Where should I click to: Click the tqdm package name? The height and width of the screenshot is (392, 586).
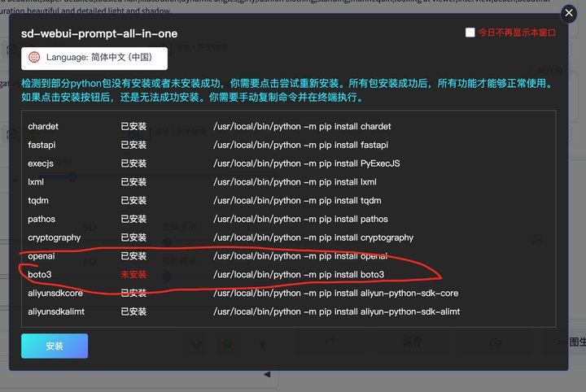pyautogui.click(x=38, y=201)
